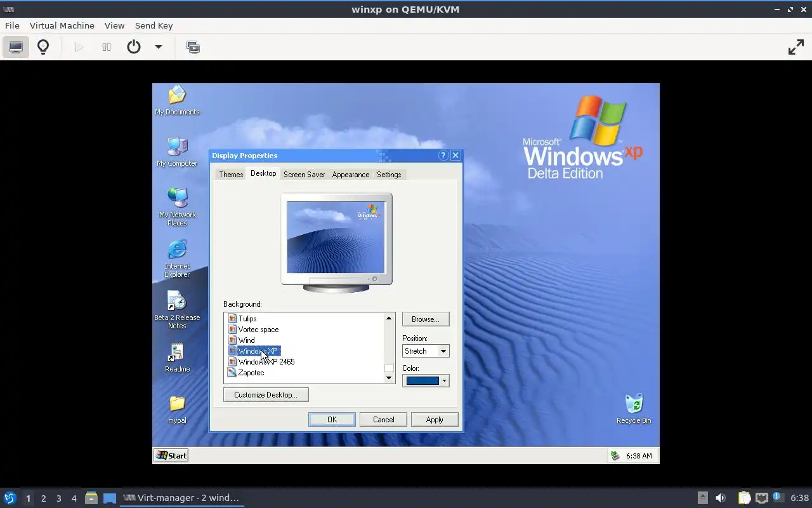Click the manage snapshots icon
Viewport: 812px width, 508px height.
[193, 47]
